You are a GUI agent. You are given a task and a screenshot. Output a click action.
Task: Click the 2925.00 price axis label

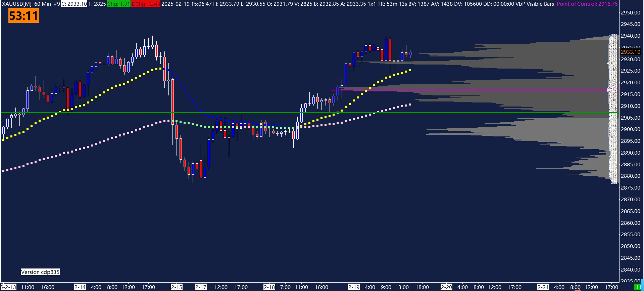tap(631, 71)
